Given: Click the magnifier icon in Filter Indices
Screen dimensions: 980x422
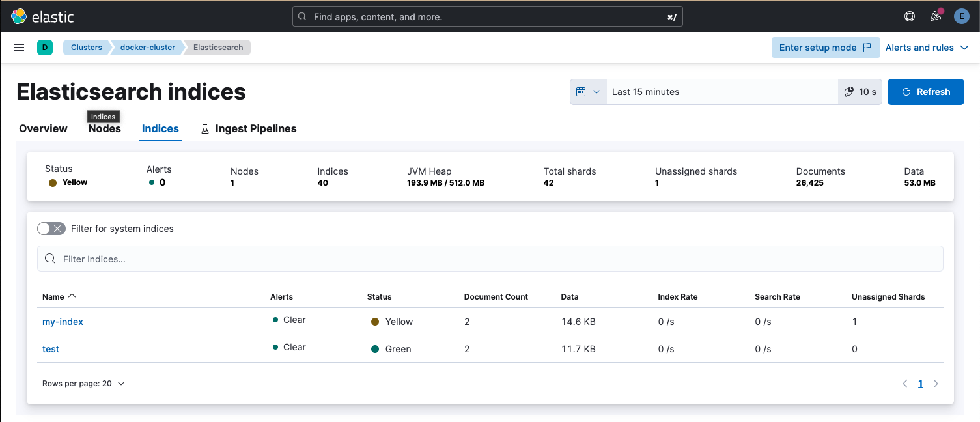Looking at the screenshot, I should (x=50, y=259).
